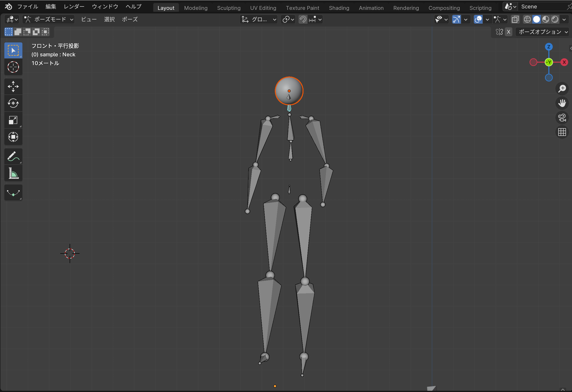572x392 pixels.
Task: Switch to Shading workspace tab
Action: point(339,8)
